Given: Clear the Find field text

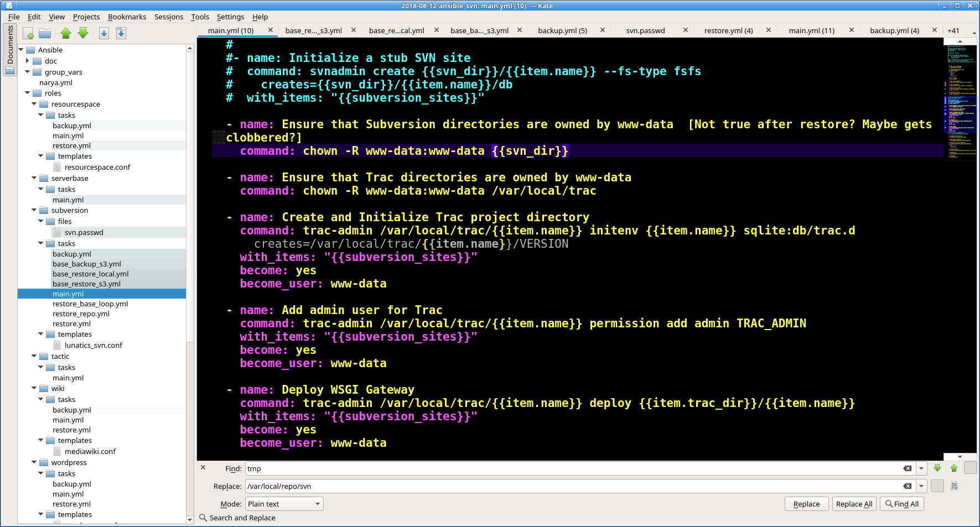Looking at the screenshot, I should 907,468.
